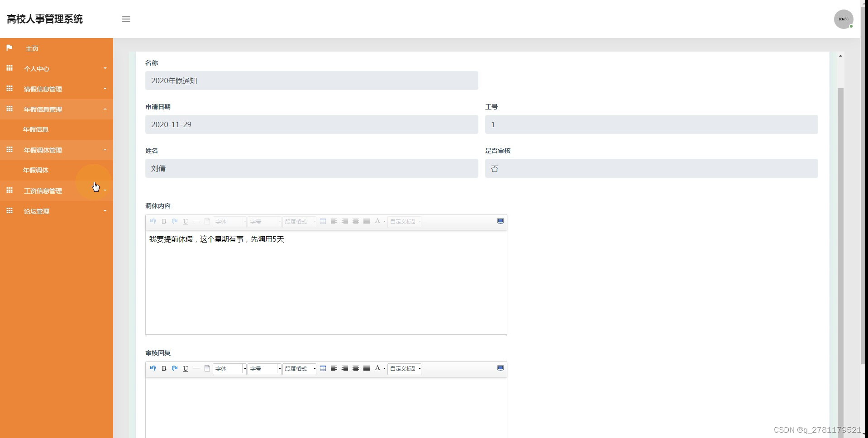Open 字体 dropdown in 调休内容 editor
Viewport: 868px width, 438px height.
point(230,222)
